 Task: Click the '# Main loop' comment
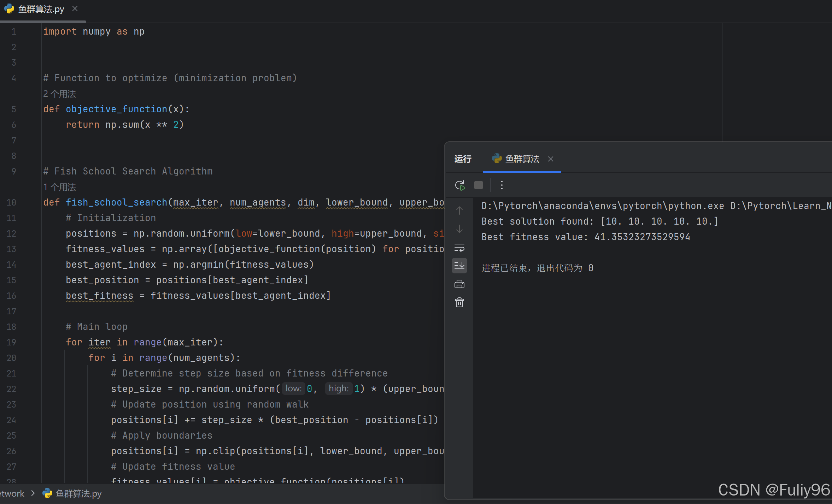97,327
